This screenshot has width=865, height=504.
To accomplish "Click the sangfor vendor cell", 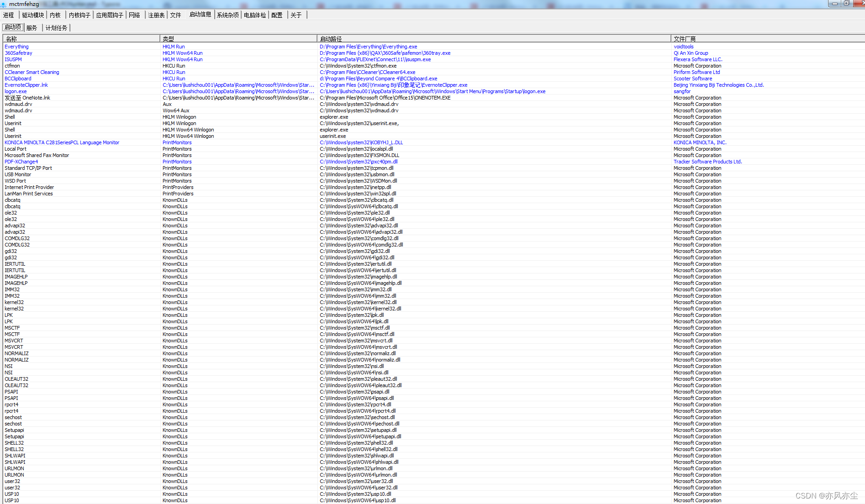I will [682, 91].
